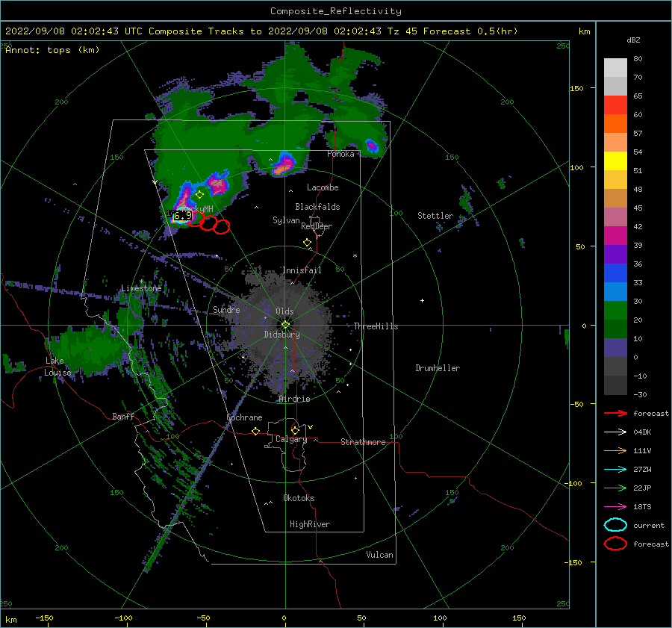The width and height of the screenshot is (672, 628).
Task: Click the Strathmore city label
Action: (363, 442)
